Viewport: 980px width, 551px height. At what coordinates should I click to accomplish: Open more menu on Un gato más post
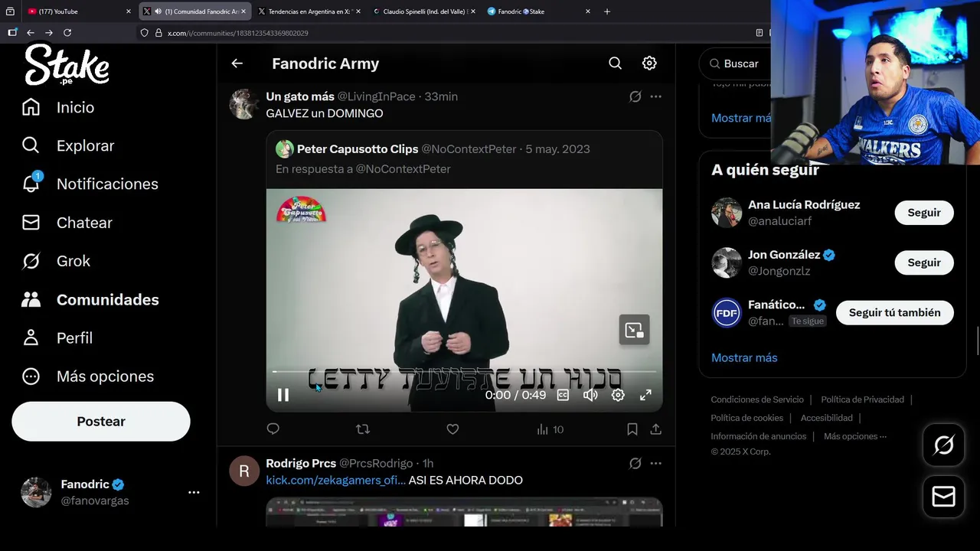[x=656, y=96]
